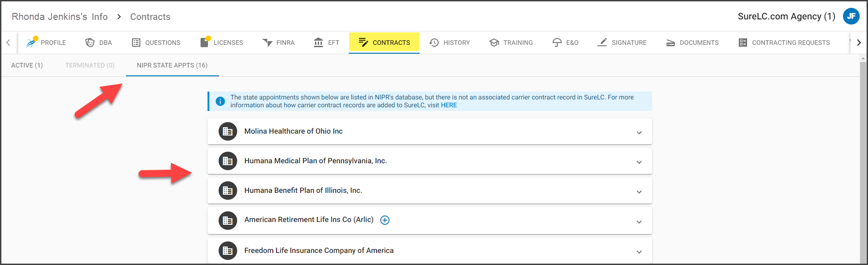This screenshot has height=265, width=868.
Task: Open the Licenses document icon
Action: pyautogui.click(x=204, y=43)
